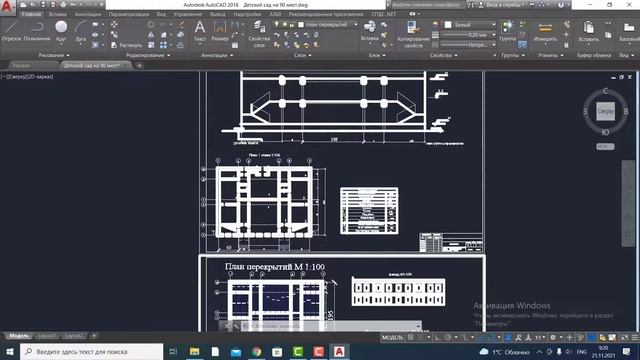Open the AutoCAD application menu button
640x360 pixels.
(7, 7)
